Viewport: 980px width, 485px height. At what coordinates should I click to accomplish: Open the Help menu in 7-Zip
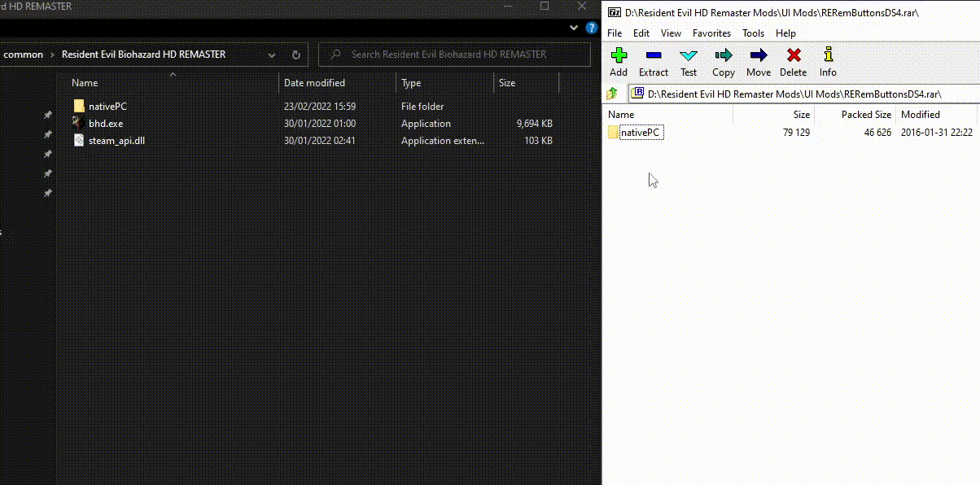pyautogui.click(x=785, y=33)
